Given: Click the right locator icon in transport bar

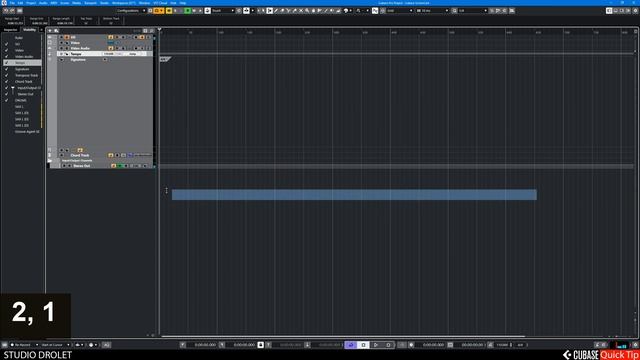Looking at the screenshot, I should pos(222,345).
